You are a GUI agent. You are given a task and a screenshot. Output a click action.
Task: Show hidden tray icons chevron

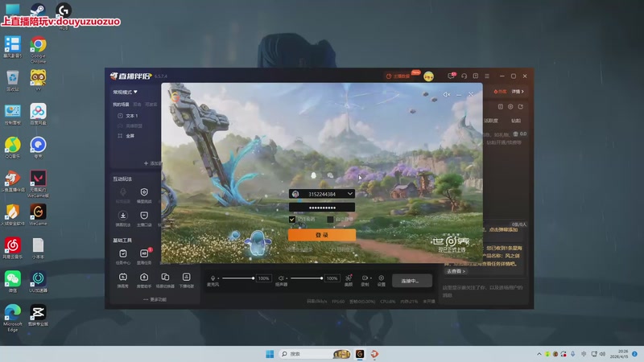(x=539, y=354)
